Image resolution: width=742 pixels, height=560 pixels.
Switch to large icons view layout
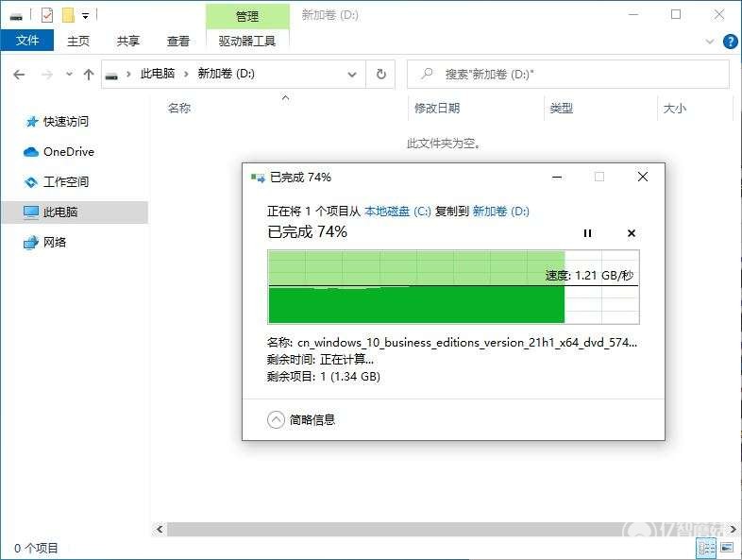click(x=727, y=548)
